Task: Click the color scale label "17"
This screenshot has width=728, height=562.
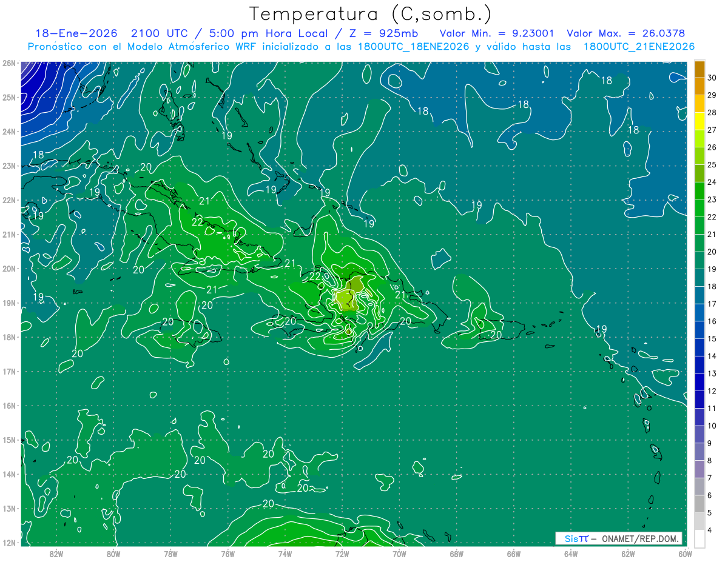Action: click(712, 304)
